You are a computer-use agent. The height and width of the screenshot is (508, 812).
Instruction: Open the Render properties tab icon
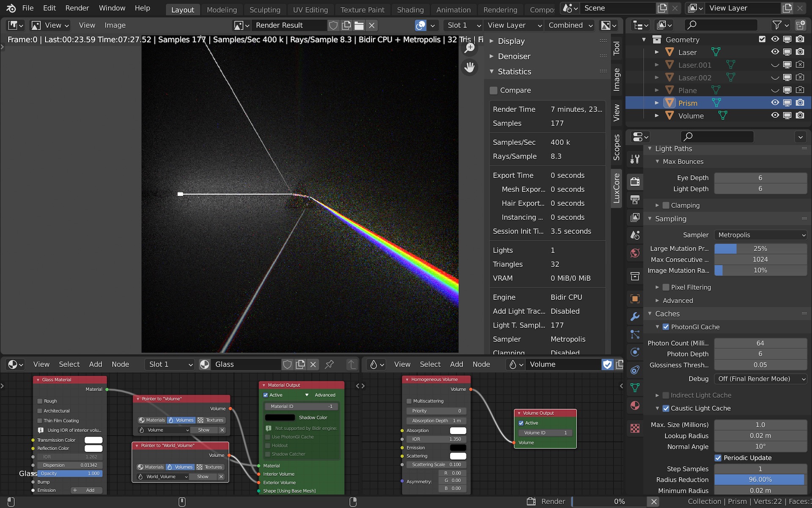(635, 182)
